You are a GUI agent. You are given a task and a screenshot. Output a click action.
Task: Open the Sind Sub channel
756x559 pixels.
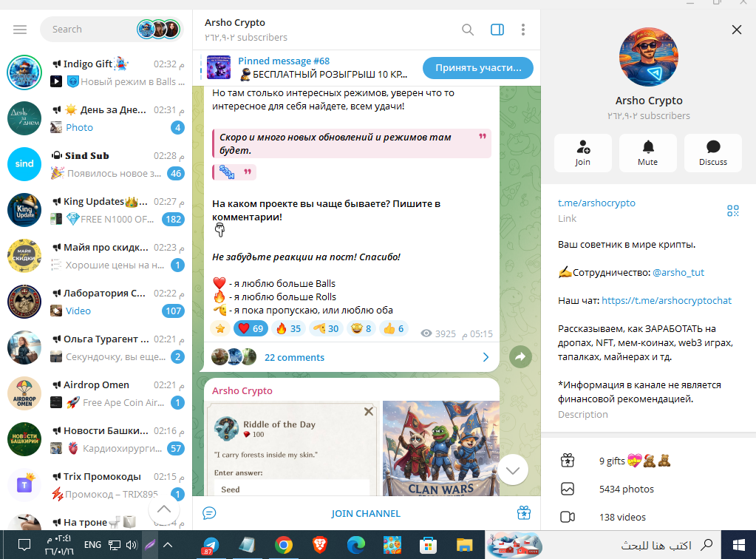click(x=96, y=164)
